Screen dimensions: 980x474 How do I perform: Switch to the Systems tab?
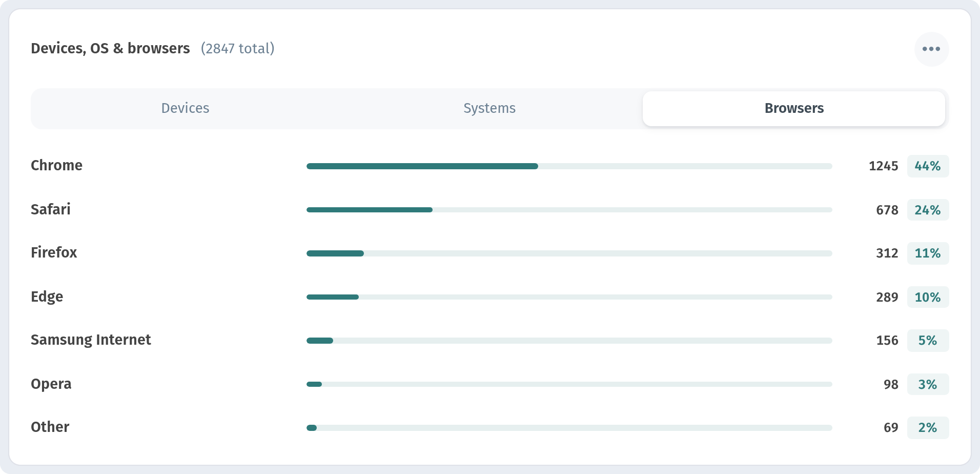click(x=489, y=108)
